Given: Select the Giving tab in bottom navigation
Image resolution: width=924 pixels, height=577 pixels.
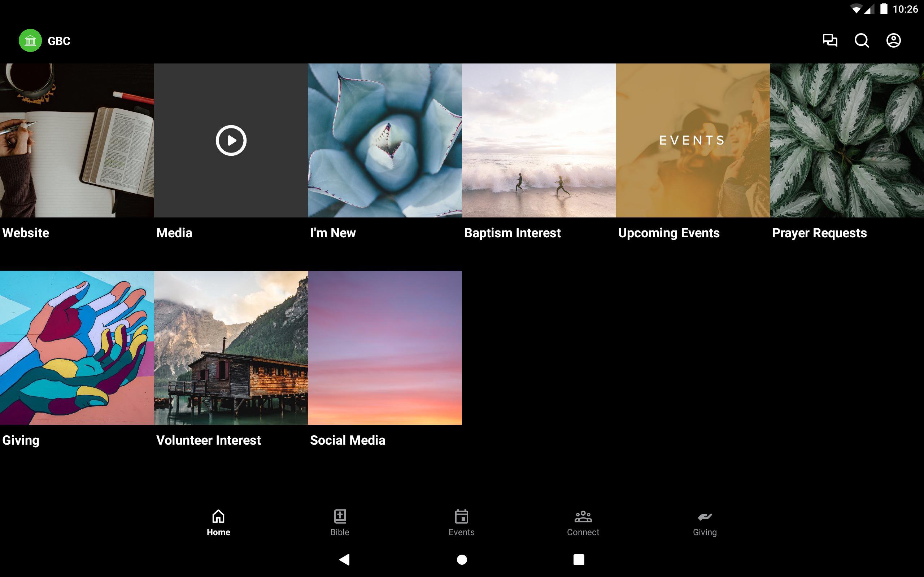Looking at the screenshot, I should (705, 523).
